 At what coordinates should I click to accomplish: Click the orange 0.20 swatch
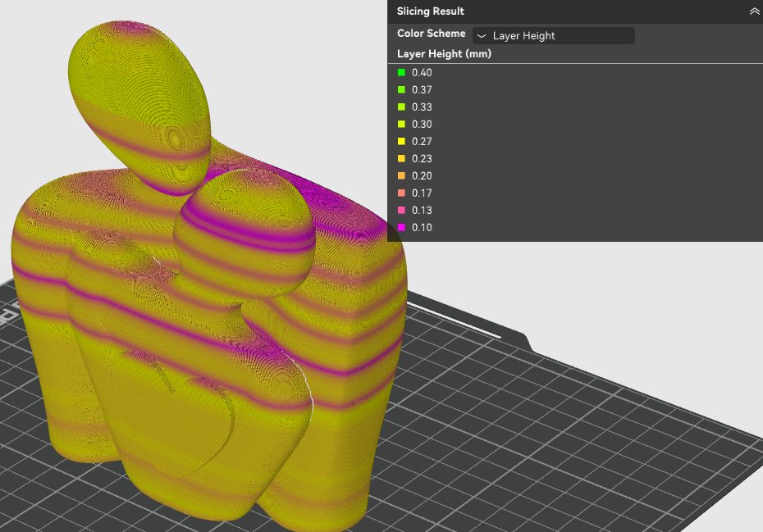coord(401,176)
